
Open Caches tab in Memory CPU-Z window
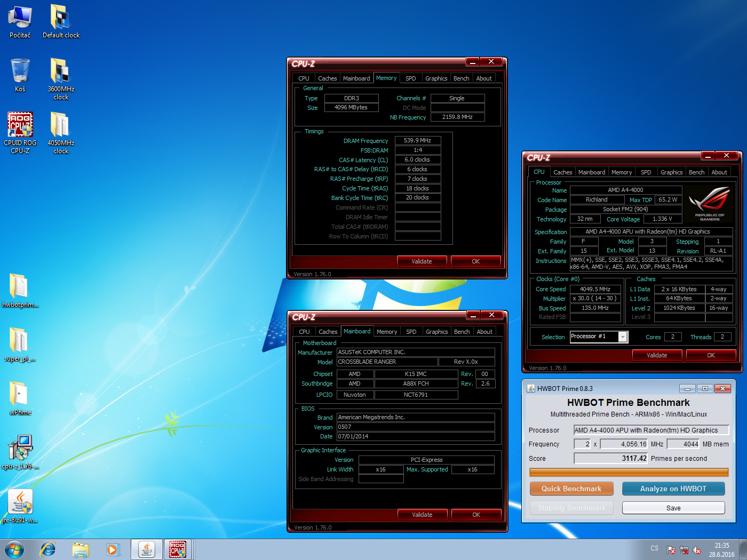pyautogui.click(x=327, y=78)
